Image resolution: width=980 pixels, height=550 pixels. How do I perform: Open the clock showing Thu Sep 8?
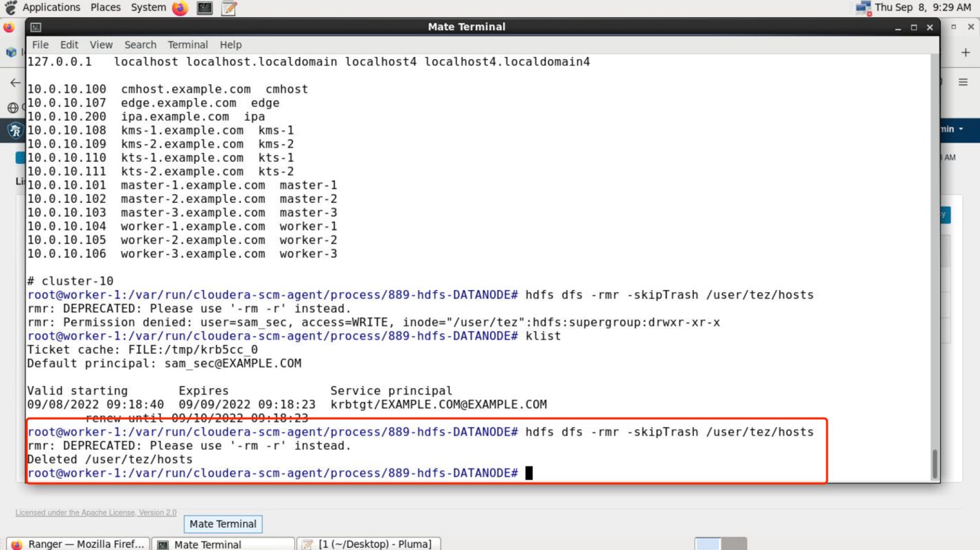tap(923, 8)
